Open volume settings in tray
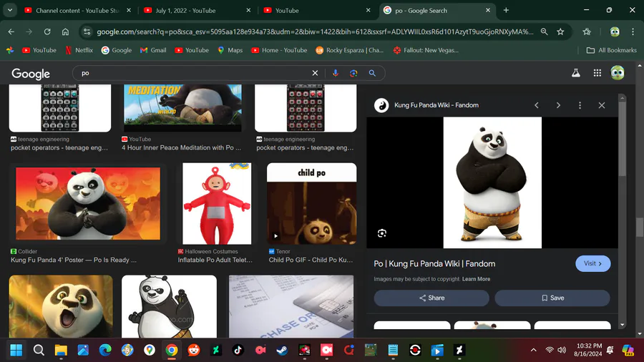Image resolution: width=644 pixels, height=362 pixels. pos(562,350)
